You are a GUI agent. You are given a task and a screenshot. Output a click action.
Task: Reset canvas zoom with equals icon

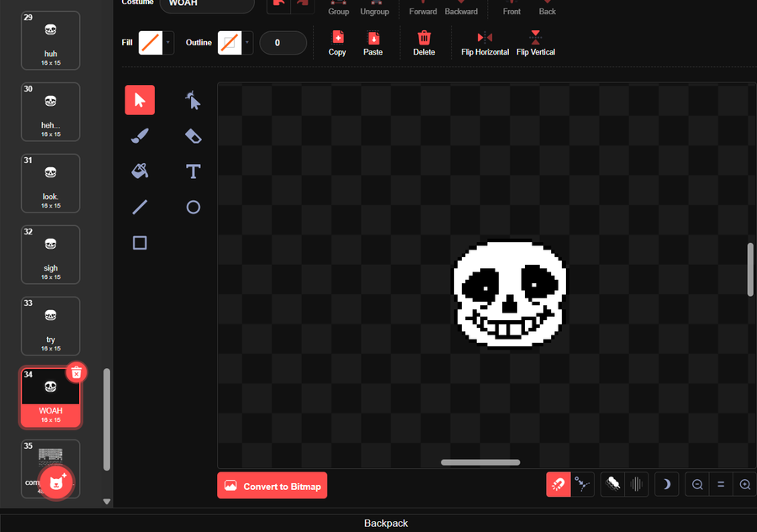pos(721,484)
